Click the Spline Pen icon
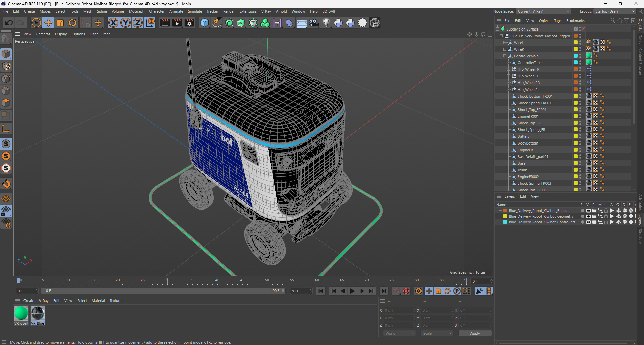The width and height of the screenshot is (644, 345). [x=217, y=23]
